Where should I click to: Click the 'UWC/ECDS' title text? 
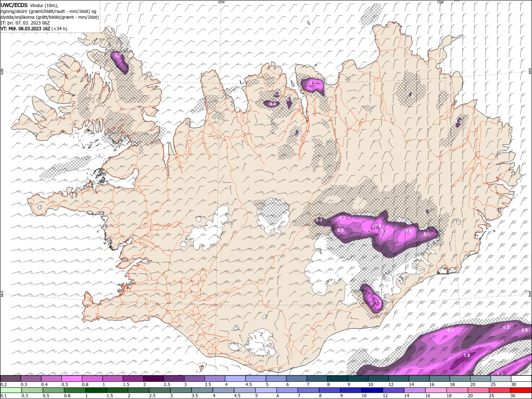pyautogui.click(x=14, y=5)
